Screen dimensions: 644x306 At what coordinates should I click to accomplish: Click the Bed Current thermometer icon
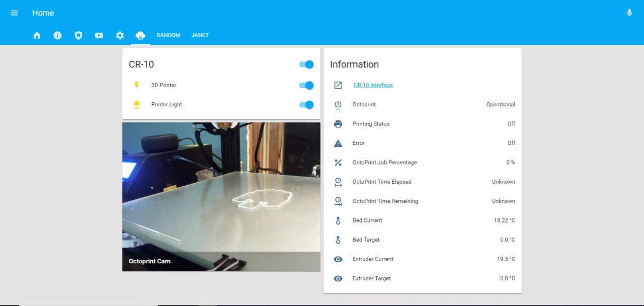[338, 220]
